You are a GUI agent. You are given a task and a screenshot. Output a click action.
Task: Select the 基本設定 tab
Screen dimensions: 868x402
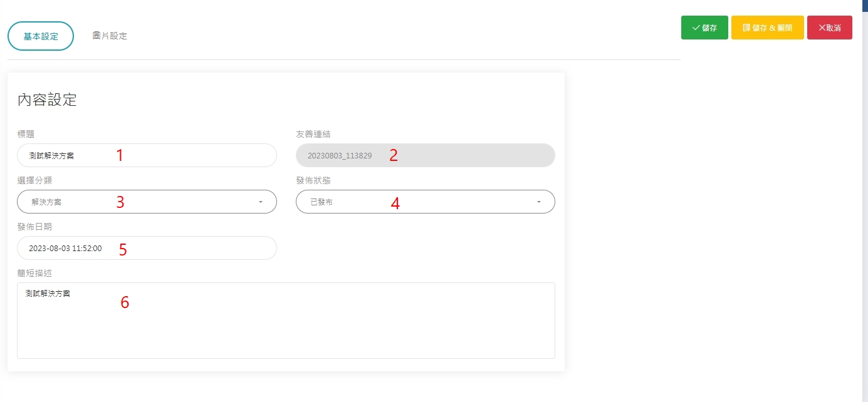click(x=41, y=36)
